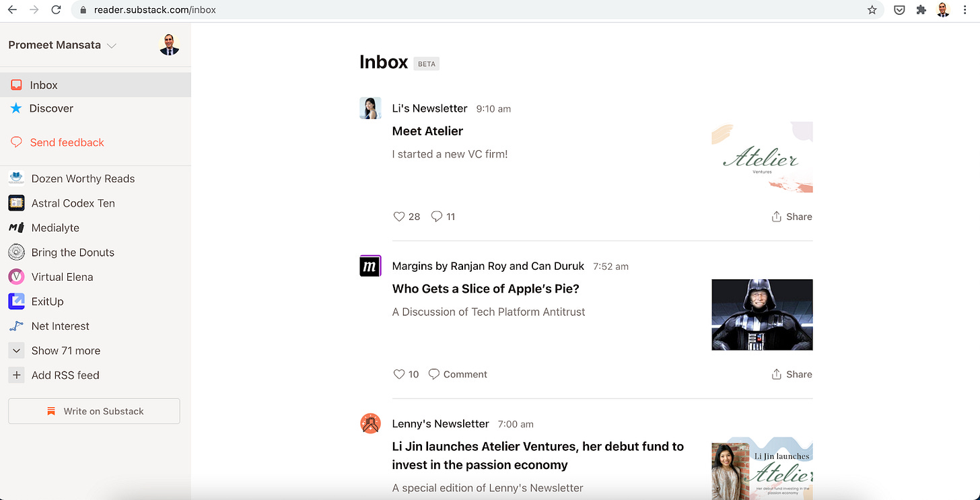The image size is (980, 500).
Task: Click the sidebar profile photo
Action: 169,45
